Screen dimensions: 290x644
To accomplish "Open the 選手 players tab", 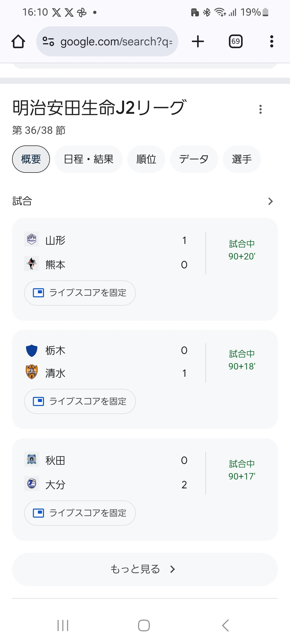I will pos(242,159).
